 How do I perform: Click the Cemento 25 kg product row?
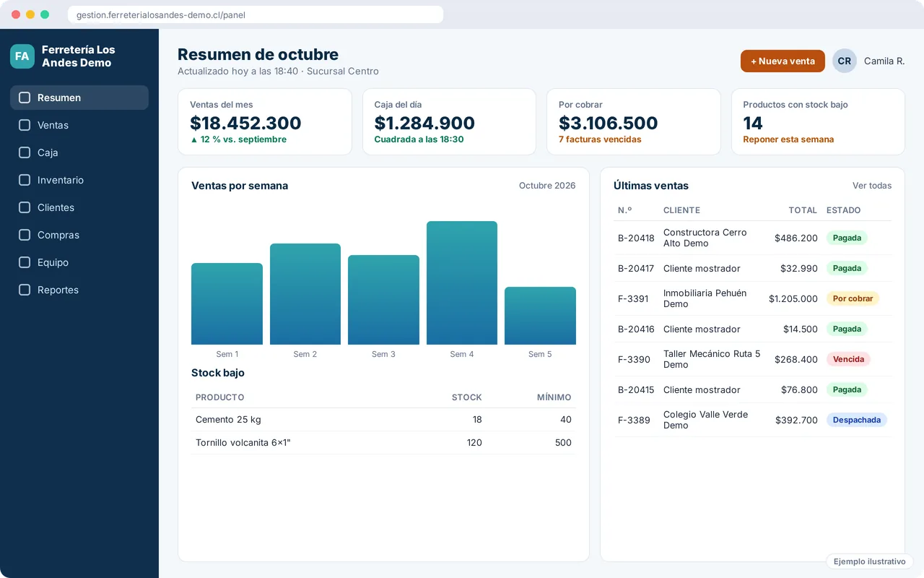(x=383, y=420)
